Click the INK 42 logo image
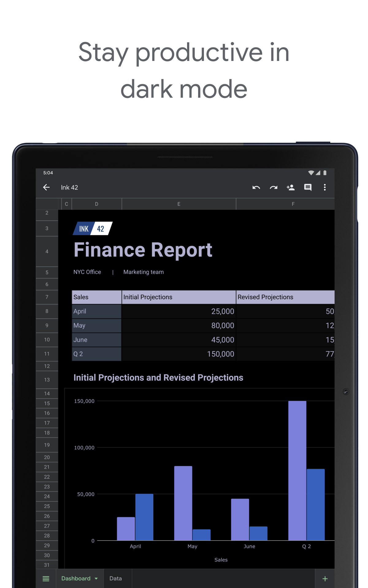368x588 pixels. (x=93, y=228)
